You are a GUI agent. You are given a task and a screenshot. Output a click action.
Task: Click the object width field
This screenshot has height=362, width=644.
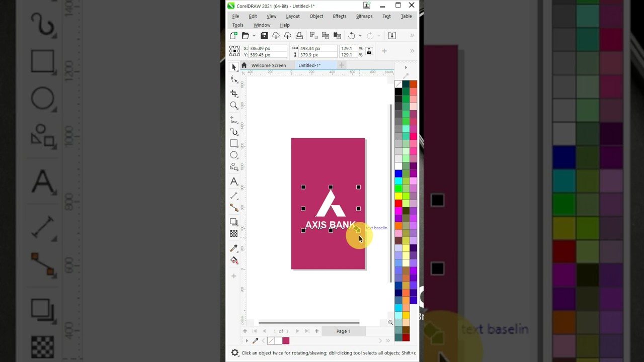(317, 48)
